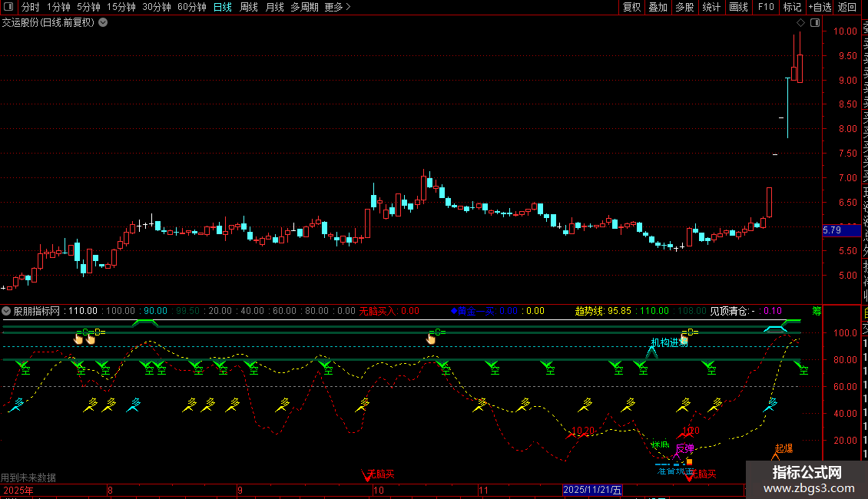Open the 复权 adjustment menu
This screenshot has width=868, height=499.
(x=631, y=7)
